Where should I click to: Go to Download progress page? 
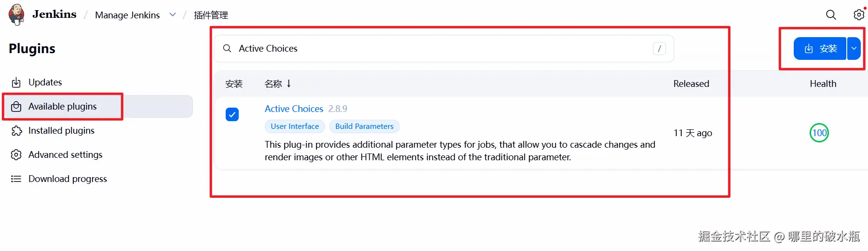pyautogui.click(x=68, y=179)
